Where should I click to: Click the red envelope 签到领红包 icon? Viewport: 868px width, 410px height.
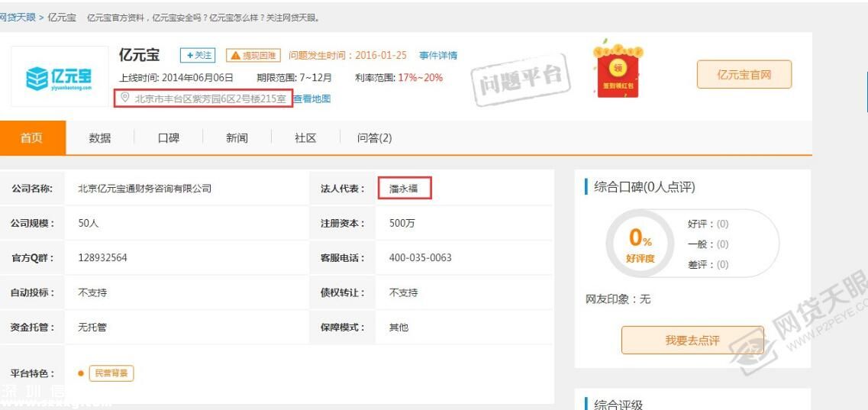618,68
